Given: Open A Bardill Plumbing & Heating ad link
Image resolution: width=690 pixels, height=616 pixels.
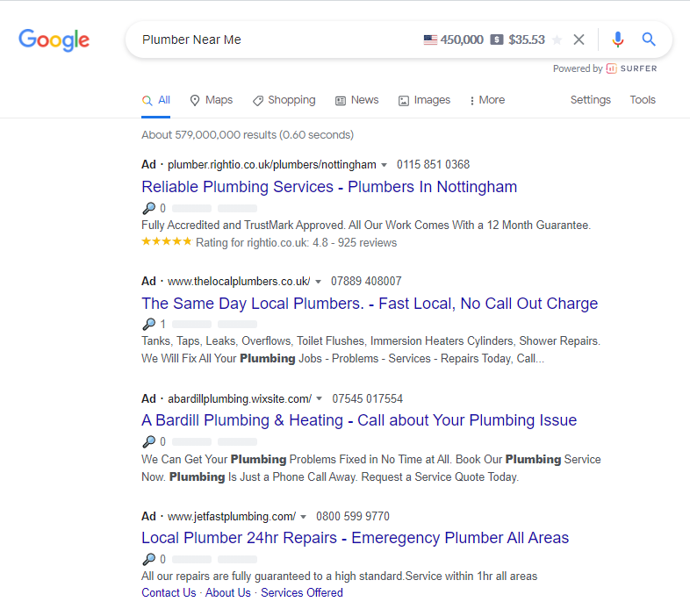Looking at the screenshot, I should coord(359,420).
